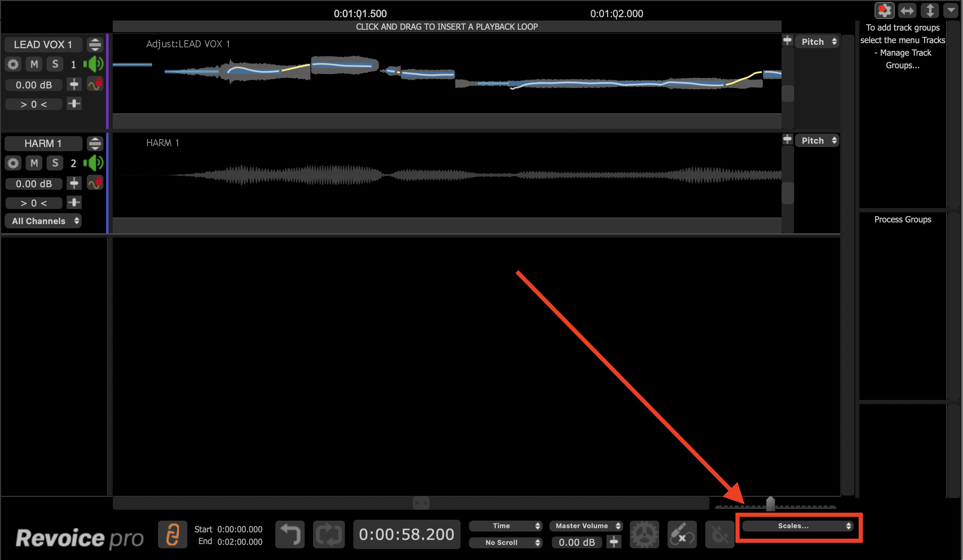Open the Pitch menu for LEAD VOX 1
The height and width of the screenshot is (560, 963).
(x=817, y=41)
